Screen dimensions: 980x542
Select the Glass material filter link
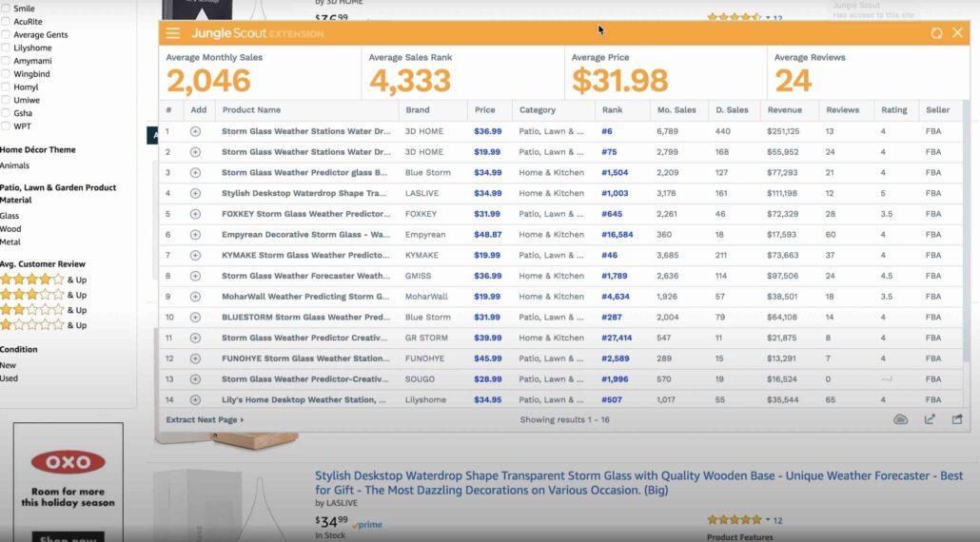[x=10, y=216]
